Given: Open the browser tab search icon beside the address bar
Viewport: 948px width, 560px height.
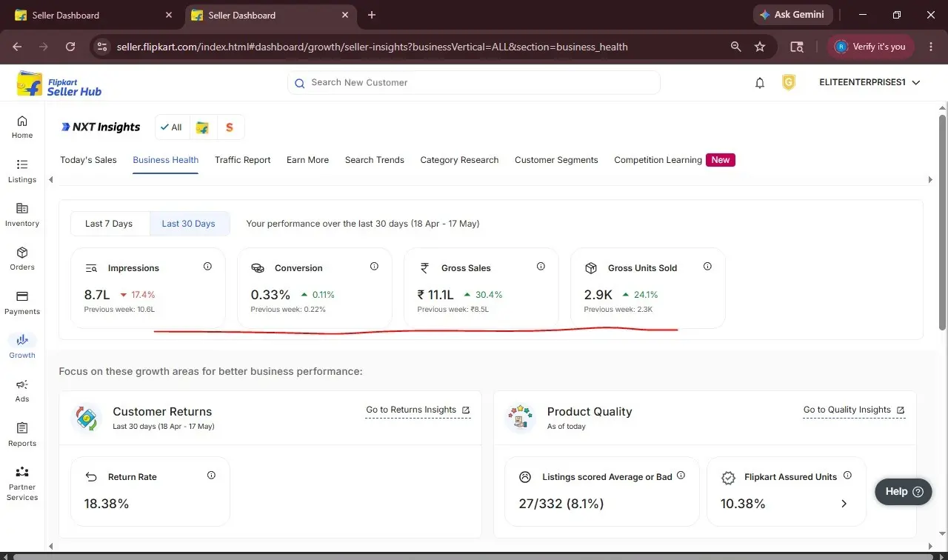Looking at the screenshot, I should [797, 47].
